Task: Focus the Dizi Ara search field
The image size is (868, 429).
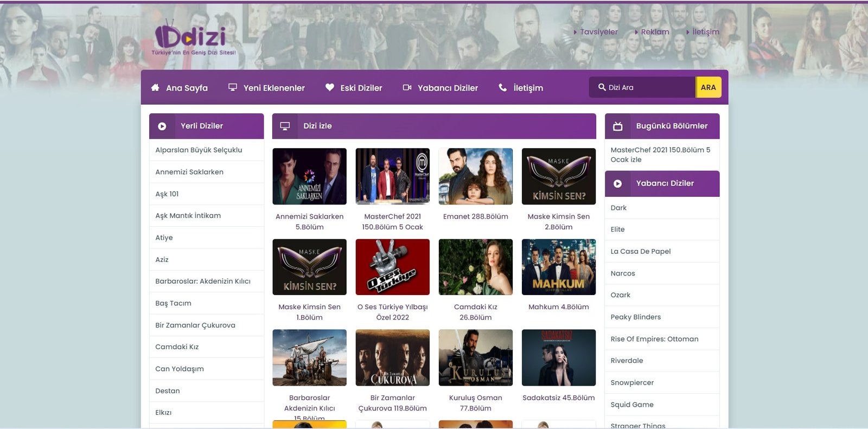Action: (x=642, y=87)
